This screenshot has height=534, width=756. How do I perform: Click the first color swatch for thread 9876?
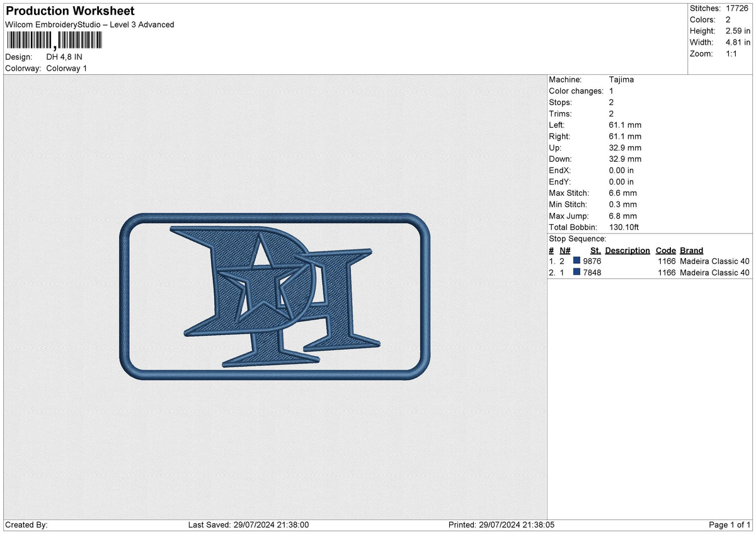coord(576,261)
